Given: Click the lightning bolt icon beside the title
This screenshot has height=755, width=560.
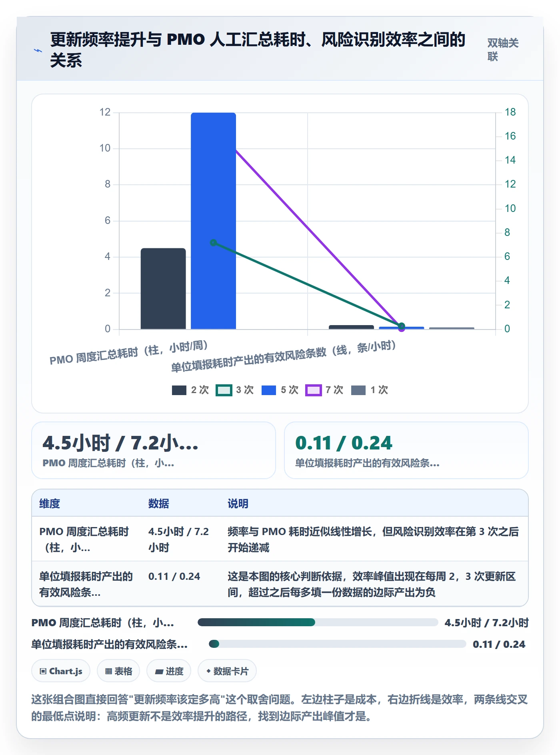Looking at the screenshot, I should point(38,50).
